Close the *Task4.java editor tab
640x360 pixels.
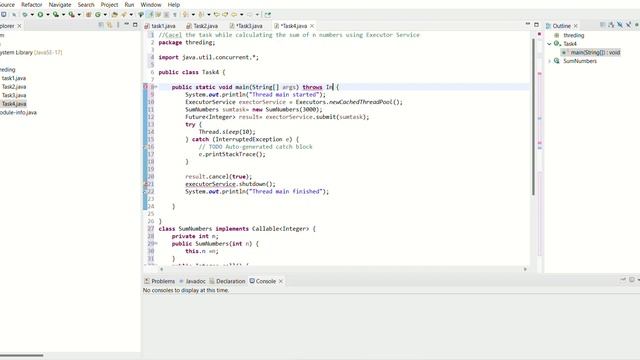[x=312, y=26]
